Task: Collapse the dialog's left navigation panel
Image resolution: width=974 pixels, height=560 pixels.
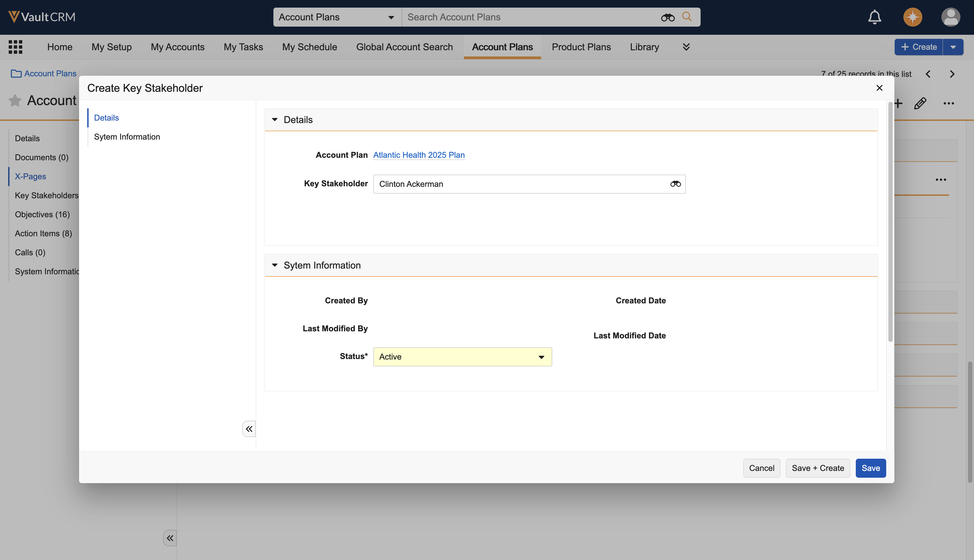Action: click(249, 429)
